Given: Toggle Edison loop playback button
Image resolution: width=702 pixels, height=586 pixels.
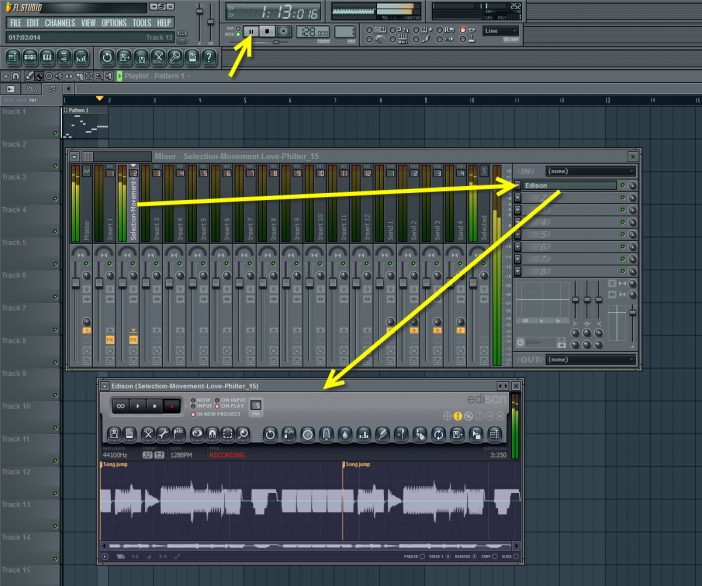Looking at the screenshot, I should pos(120,406).
